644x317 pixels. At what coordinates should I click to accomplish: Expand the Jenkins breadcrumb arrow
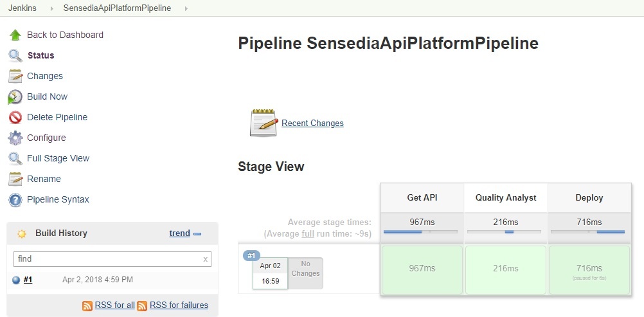coord(51,8)
